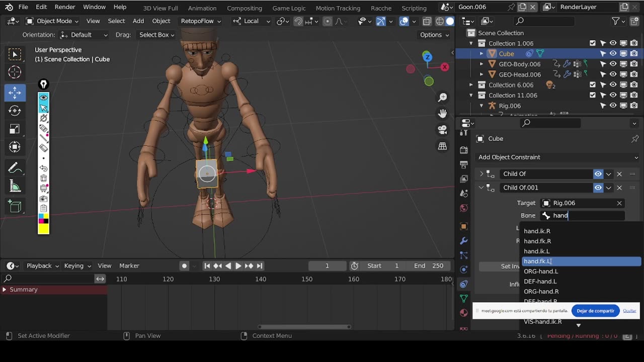
Task: Toggle camera view with camera icon
Action: [x=442, y=130]
